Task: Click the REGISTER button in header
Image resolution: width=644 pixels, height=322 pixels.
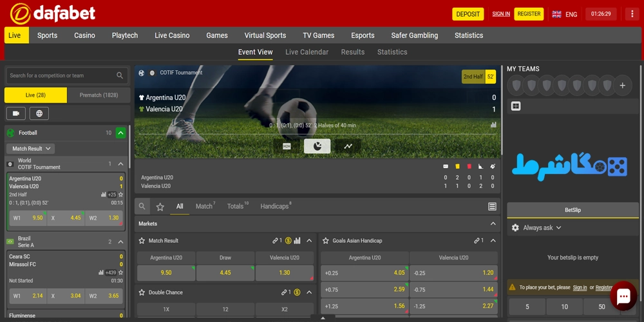Action: point(529,14)
